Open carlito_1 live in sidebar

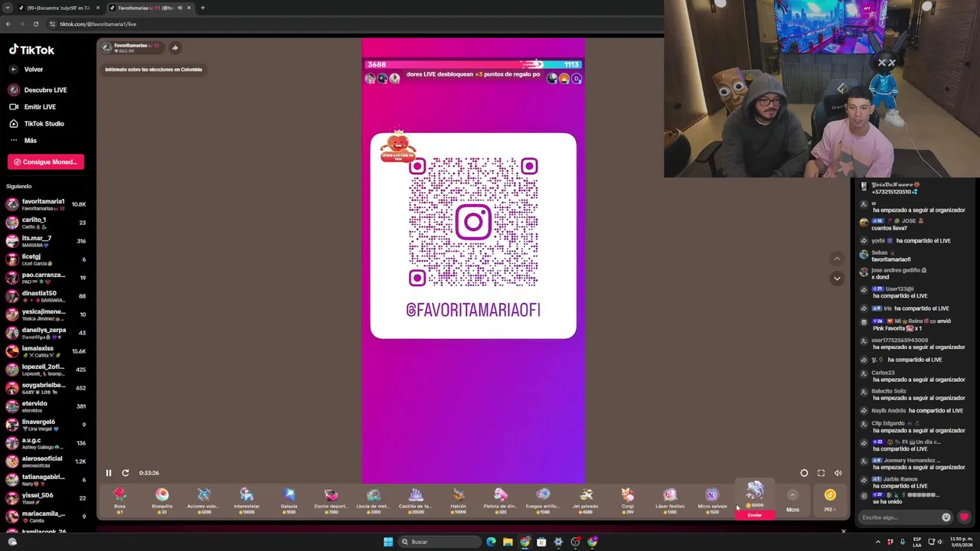[46, 223]
